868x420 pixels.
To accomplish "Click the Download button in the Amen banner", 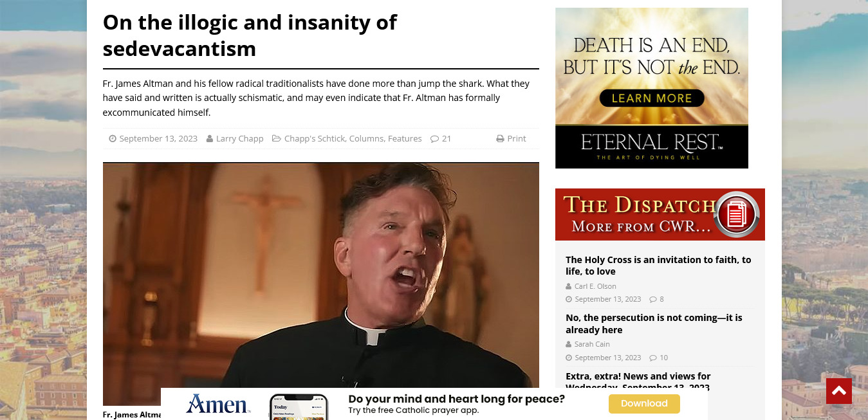I will pyautogui.click(x=644, y=403).
